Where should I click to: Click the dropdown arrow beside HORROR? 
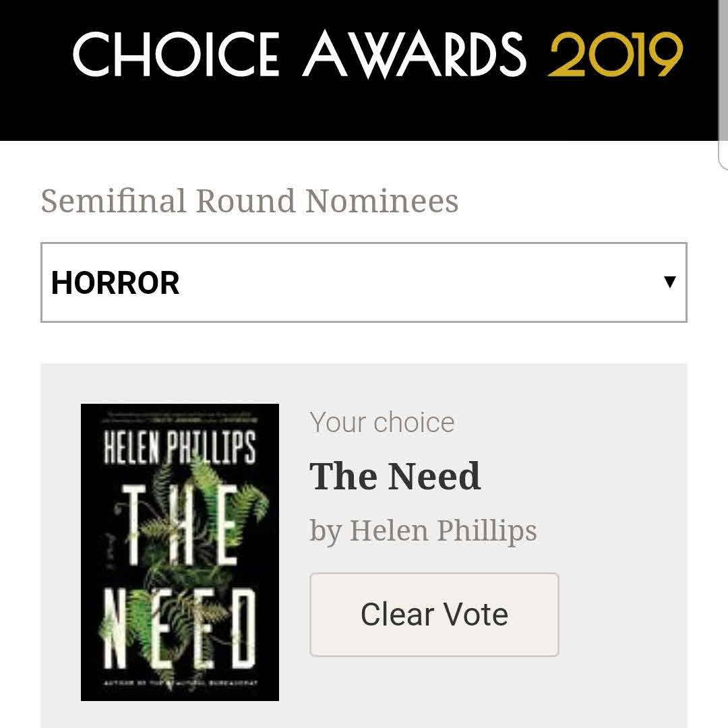[669, 282]
